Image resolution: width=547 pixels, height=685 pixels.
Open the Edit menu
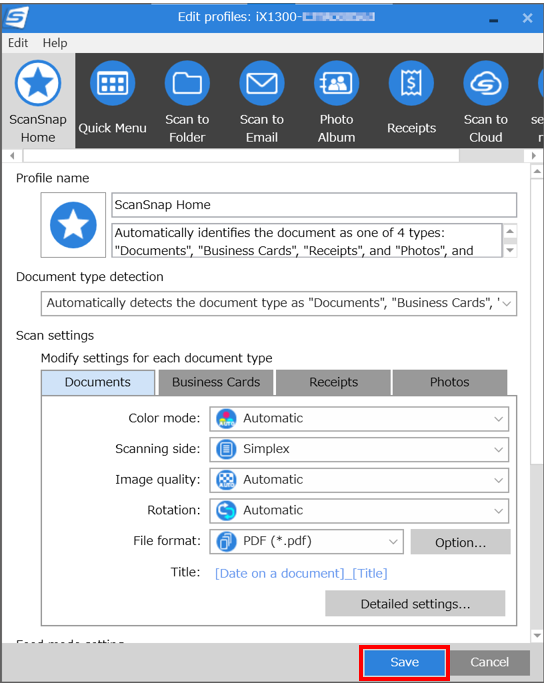pyautogui.click(x=18, y=43)
